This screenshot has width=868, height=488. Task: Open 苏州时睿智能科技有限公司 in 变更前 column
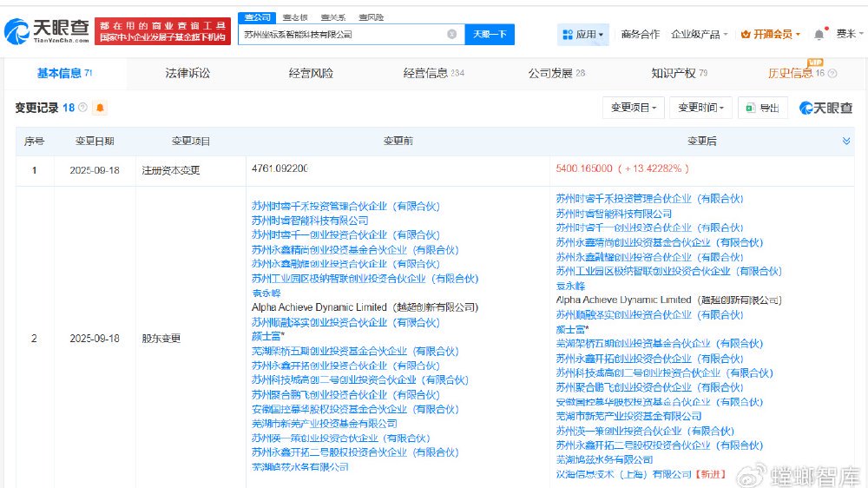pos(310,221)
